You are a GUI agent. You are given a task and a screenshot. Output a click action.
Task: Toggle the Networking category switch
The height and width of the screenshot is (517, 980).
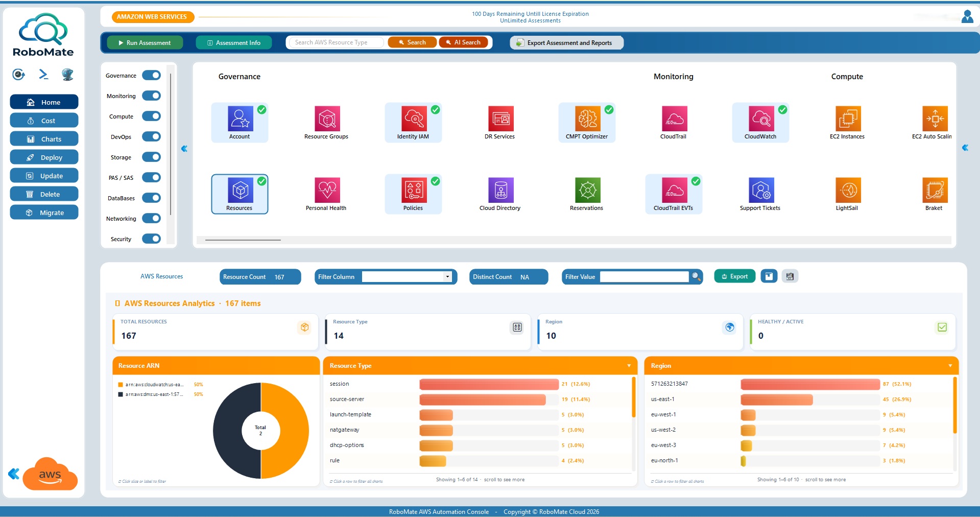tap(151, 219)
